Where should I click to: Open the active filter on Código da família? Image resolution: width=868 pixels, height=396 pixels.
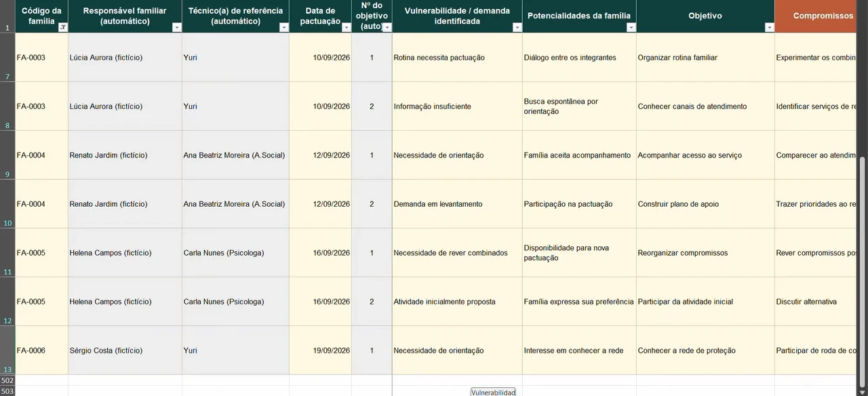coord(63,28)
